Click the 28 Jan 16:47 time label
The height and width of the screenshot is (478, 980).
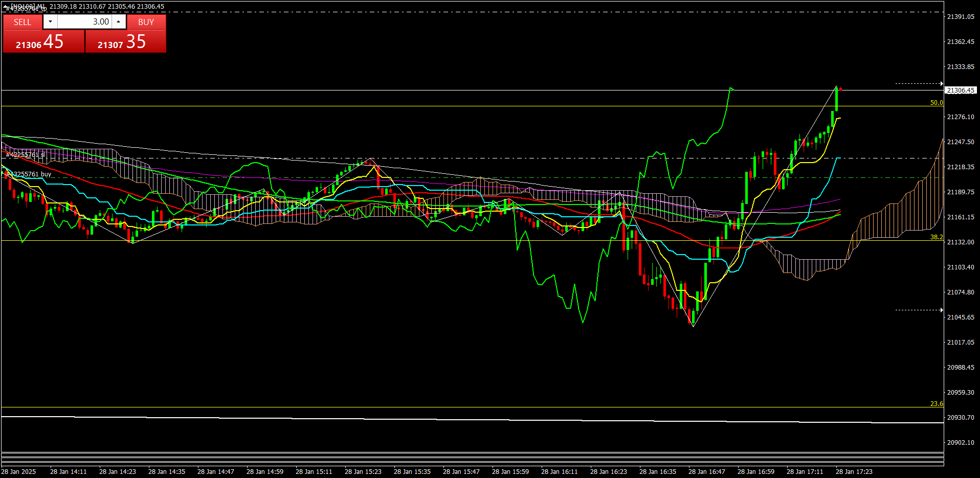tap(706, 471)
